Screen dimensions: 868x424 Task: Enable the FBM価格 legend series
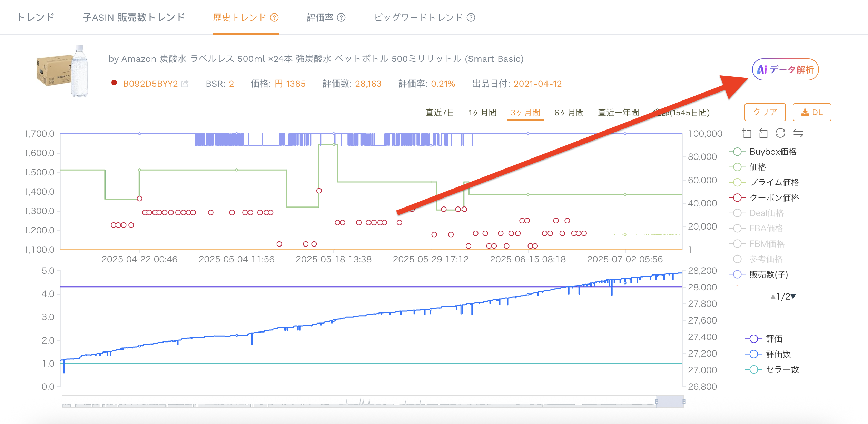click(757, 244)
